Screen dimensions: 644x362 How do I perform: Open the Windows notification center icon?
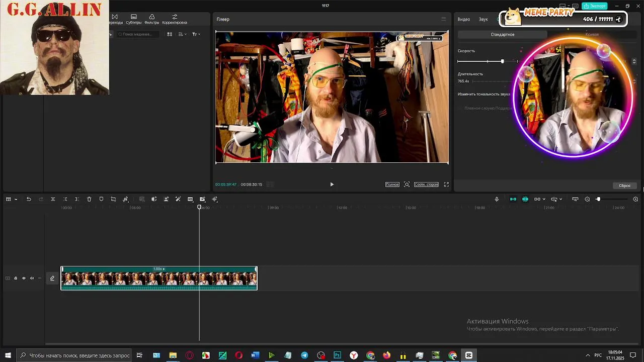[x=633, y=355]
